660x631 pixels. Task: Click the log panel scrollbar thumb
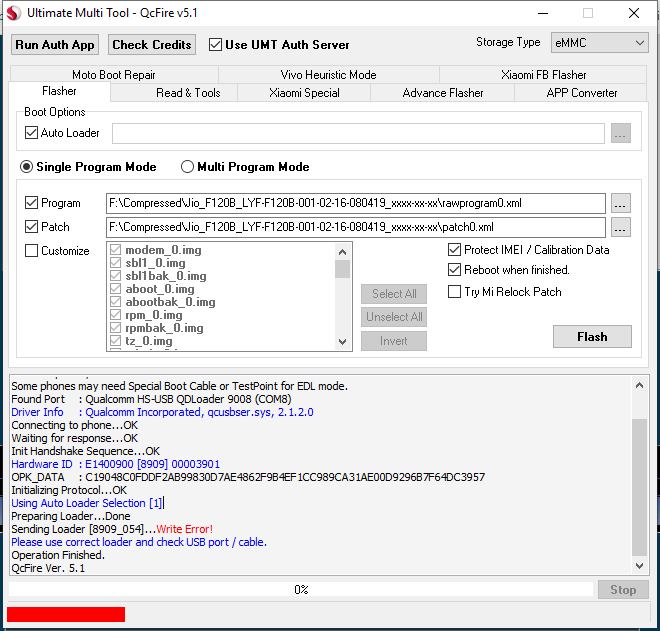(639, 487)
